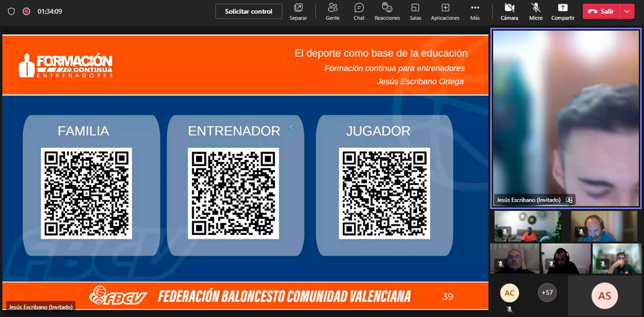
Task: Click the red recording indicator
Action: (x=26, y=11)
